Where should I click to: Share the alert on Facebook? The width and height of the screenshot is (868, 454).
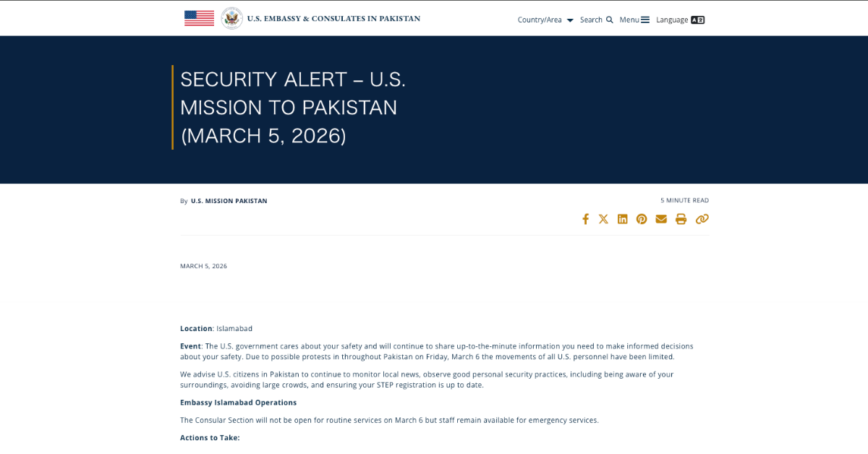coord(585,219)
